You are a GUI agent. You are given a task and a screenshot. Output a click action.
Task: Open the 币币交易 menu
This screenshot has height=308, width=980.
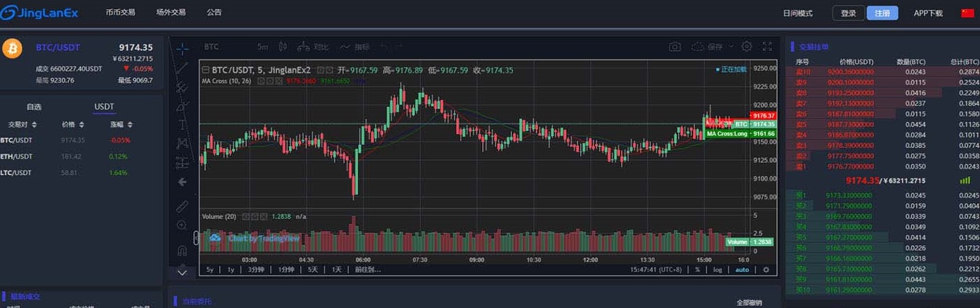121,13
